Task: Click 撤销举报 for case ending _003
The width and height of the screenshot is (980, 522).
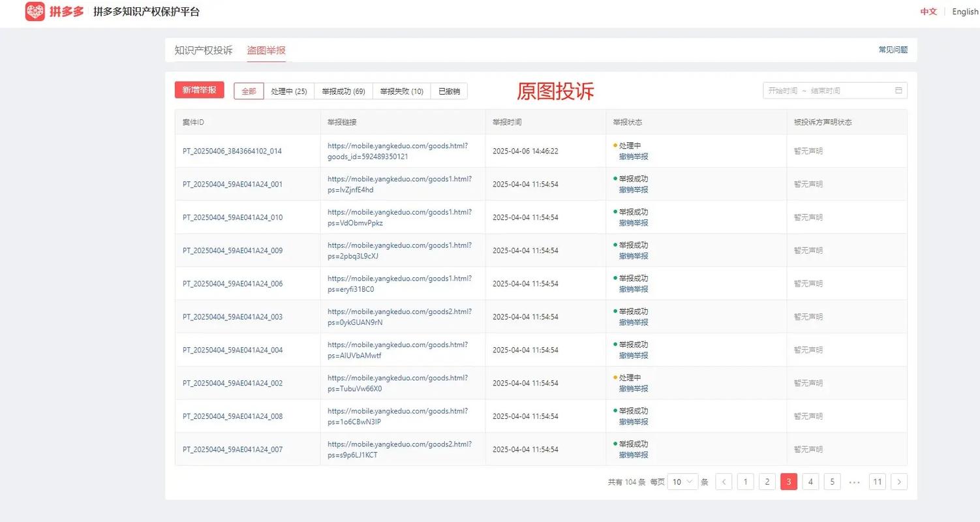Action: [x=634, y=322]
